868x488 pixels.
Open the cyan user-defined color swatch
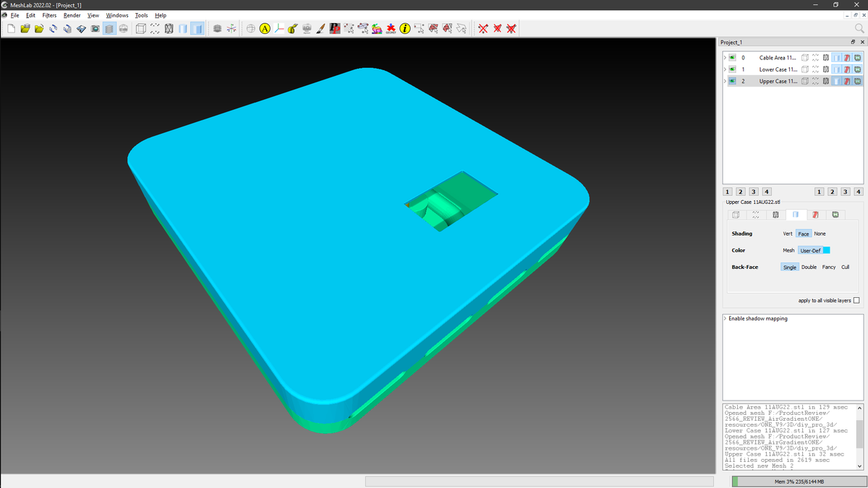[x=827, y=250]
